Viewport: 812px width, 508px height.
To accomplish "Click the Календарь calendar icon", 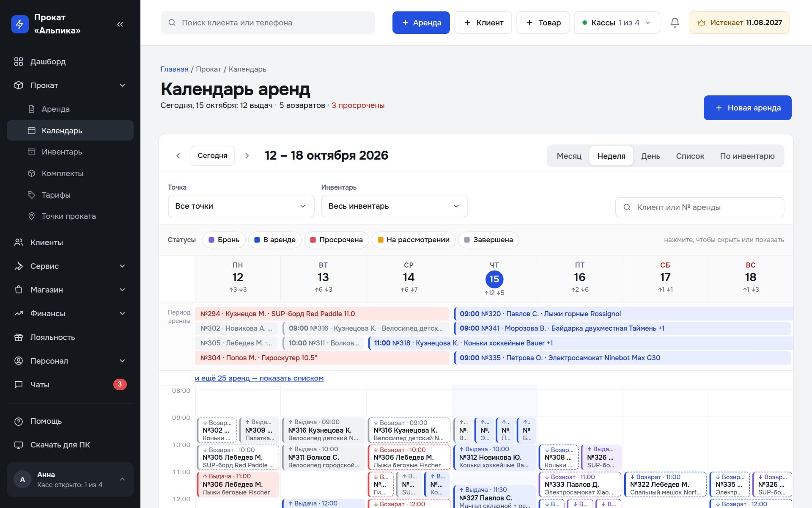I will pyautogui.click(x=31, y=130).
